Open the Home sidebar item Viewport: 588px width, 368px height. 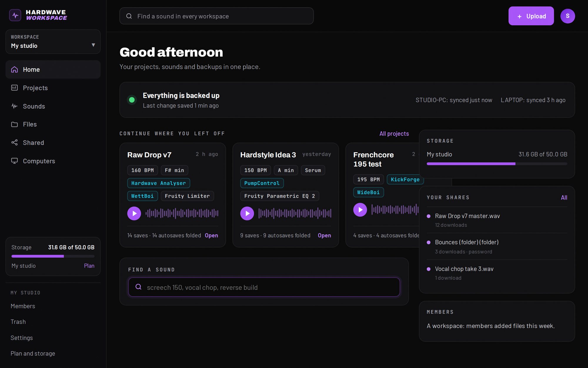coord(53,69)
